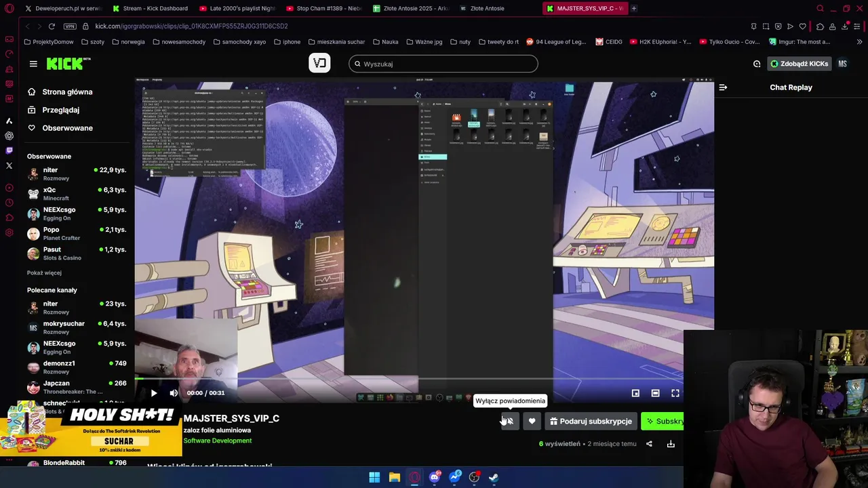Open a new browser tab
Image resolution: width=868 pixels, height=488 pixels.
pos(633,8)
